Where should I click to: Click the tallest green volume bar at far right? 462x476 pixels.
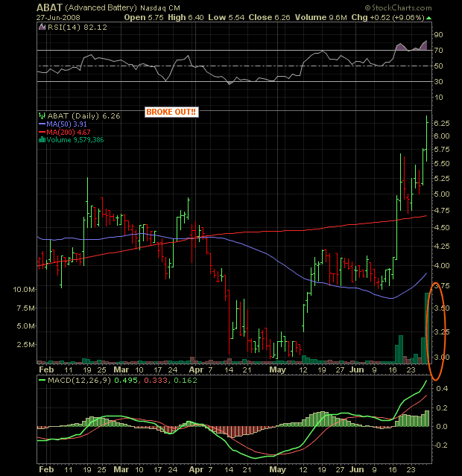427,329
